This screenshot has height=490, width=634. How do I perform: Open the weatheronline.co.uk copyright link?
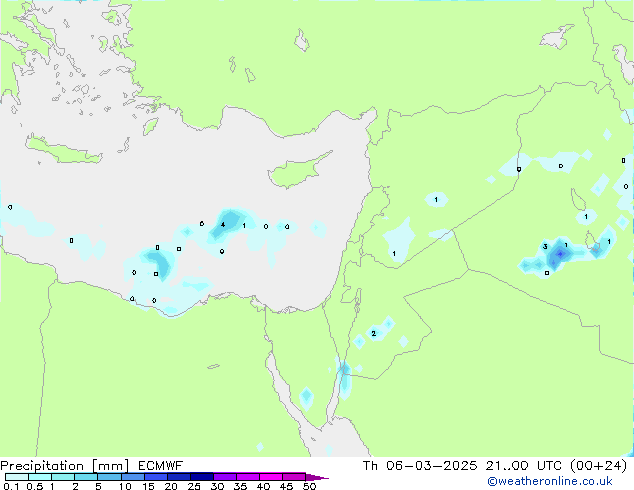(550, 481)
